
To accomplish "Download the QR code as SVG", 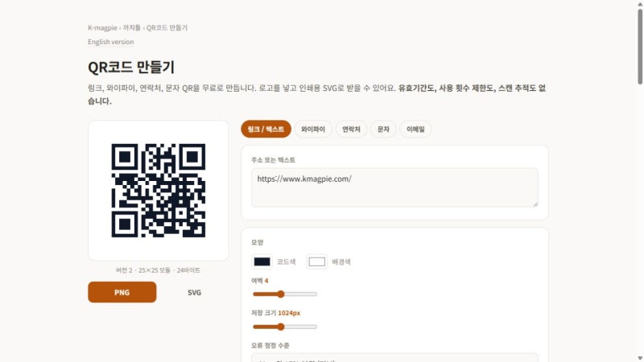I will coord(194,292).
